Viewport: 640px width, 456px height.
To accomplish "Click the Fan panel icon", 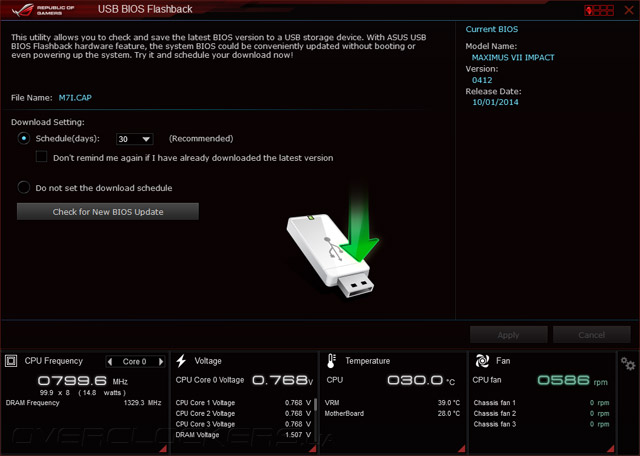I will 482,361.
